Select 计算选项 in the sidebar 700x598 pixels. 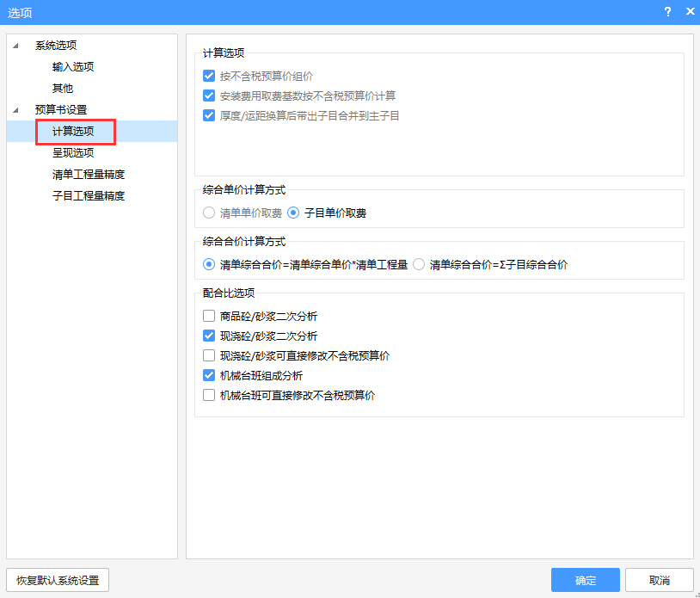coord(73,132)
